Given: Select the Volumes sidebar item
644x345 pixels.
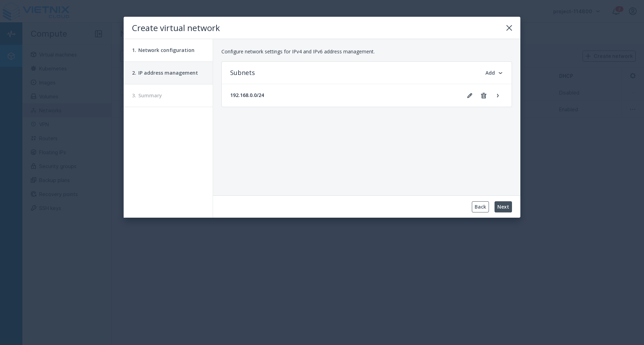Looking at the screenshot, I should tap(49, 97).
